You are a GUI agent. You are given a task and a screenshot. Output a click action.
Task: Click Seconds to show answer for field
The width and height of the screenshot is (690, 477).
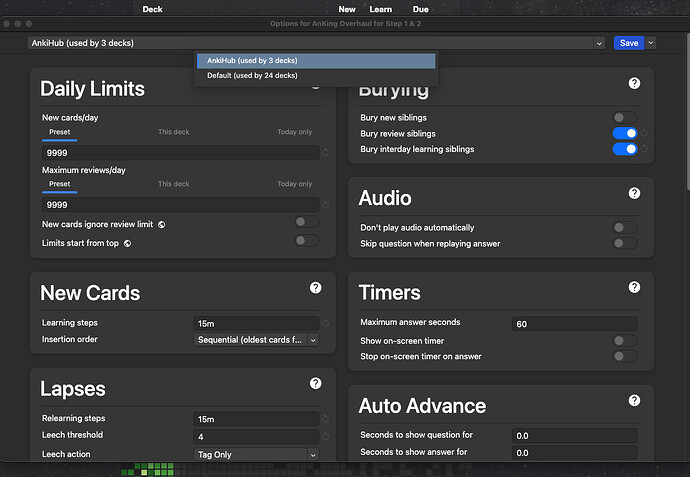point(575,453)
